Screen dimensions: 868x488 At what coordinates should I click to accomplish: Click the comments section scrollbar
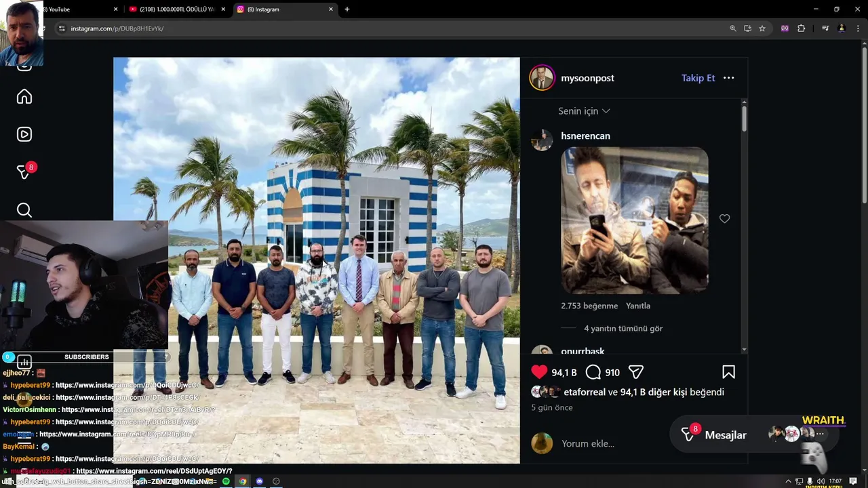pyautogui.click(x=744, y=226)
